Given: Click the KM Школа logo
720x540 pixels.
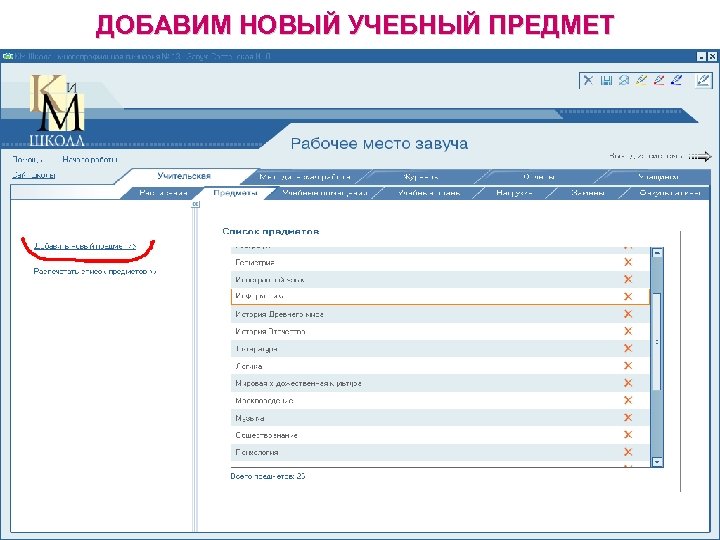Looking at the screenshot, I should click(x=57, y=110).
